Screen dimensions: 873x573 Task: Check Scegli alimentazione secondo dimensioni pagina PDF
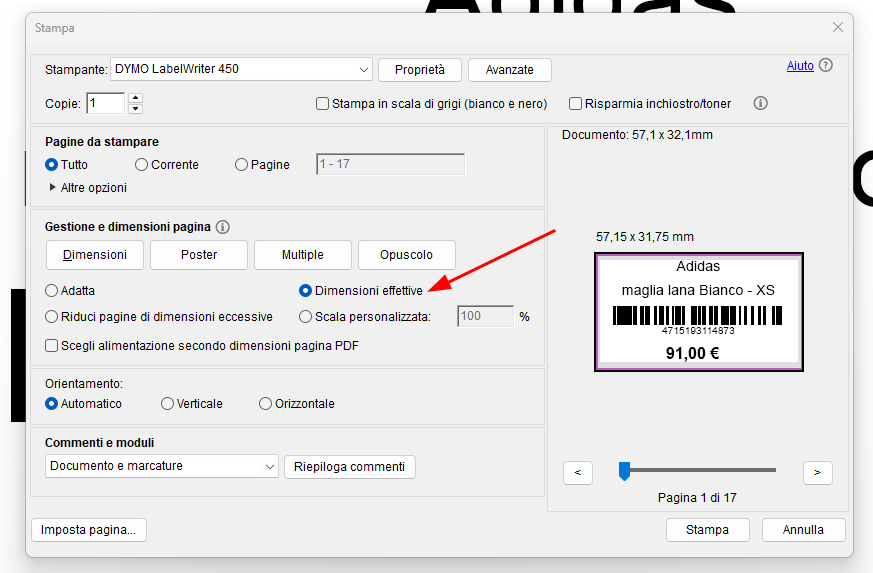(52, 346)
